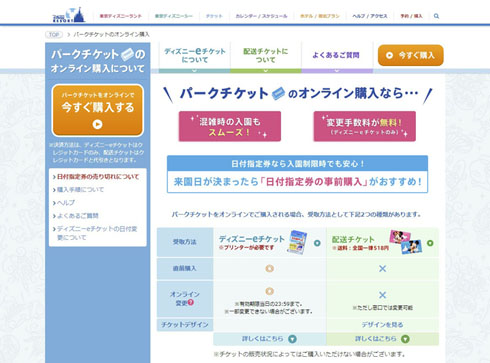Screen dimensions: 490x363
Task: Click teal arrow icon beside ディズニーeチケット
Action: point(317,243)
